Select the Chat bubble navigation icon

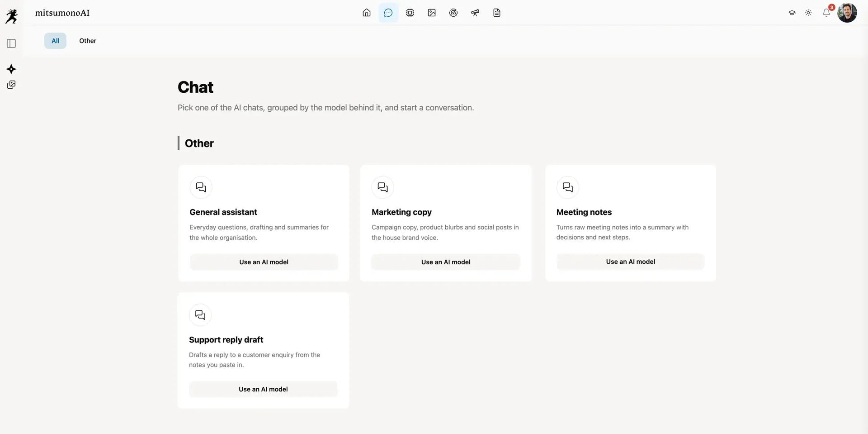(x=388, y=13)
